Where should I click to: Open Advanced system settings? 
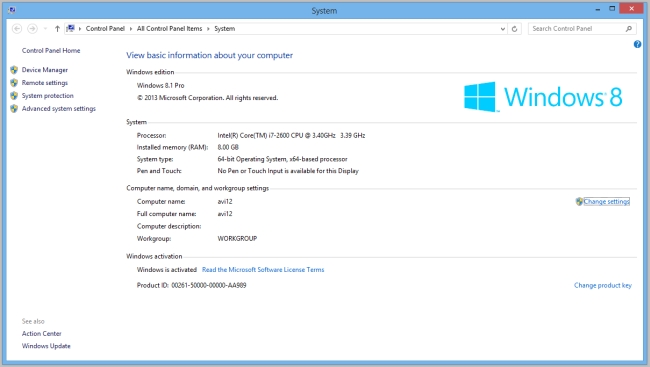pyautogui.click(x=58, y=109)
